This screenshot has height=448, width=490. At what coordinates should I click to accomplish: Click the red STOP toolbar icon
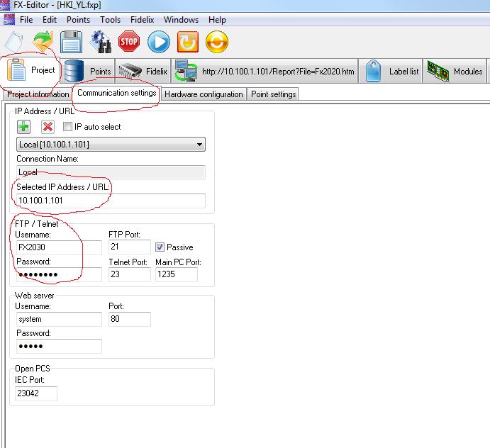[x=129, y=41]
